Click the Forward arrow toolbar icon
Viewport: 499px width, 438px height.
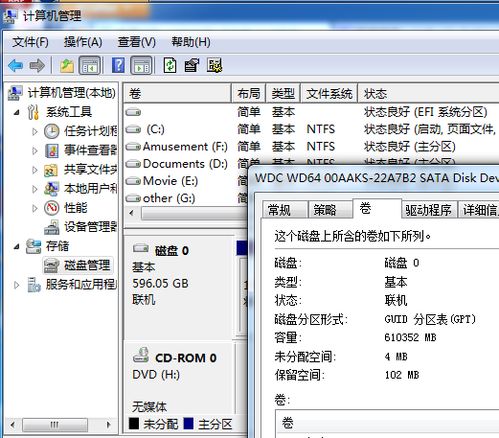pyautogui.click(x=37, y=66)
